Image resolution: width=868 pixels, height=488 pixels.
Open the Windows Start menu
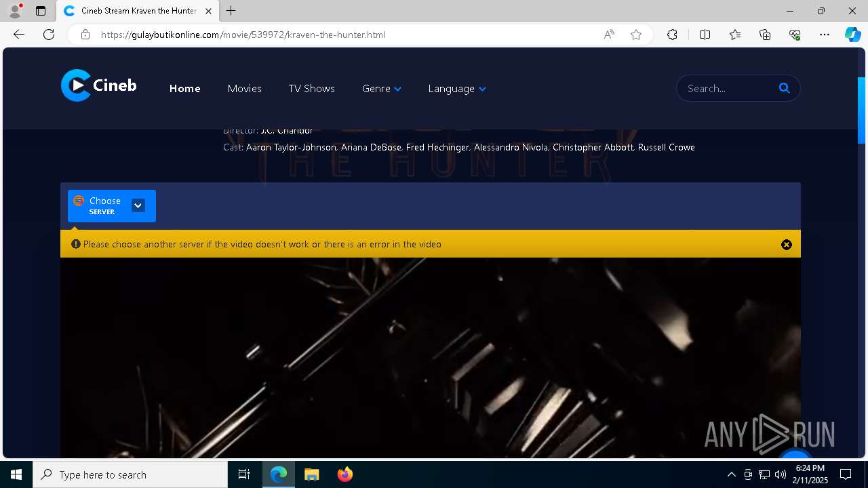16,474
